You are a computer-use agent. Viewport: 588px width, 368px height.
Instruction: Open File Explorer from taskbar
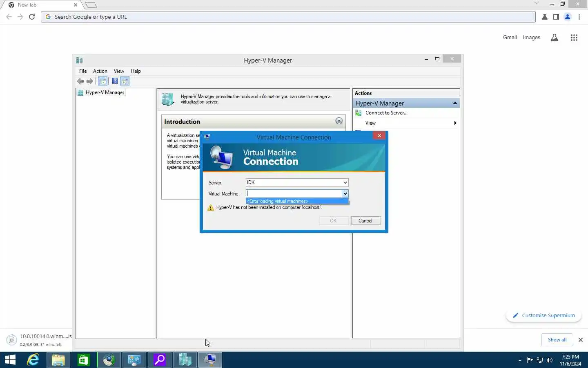tap(58, 360)
